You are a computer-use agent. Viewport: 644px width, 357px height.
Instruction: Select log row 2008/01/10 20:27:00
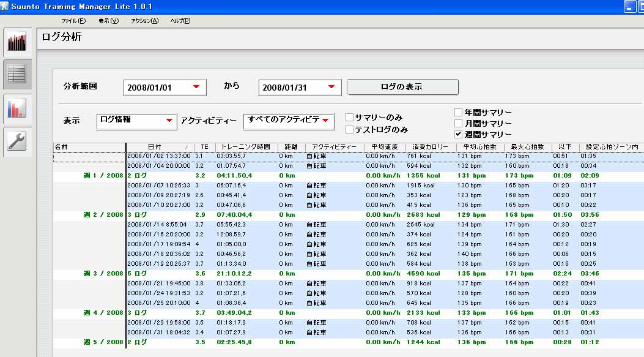point(348,205)
